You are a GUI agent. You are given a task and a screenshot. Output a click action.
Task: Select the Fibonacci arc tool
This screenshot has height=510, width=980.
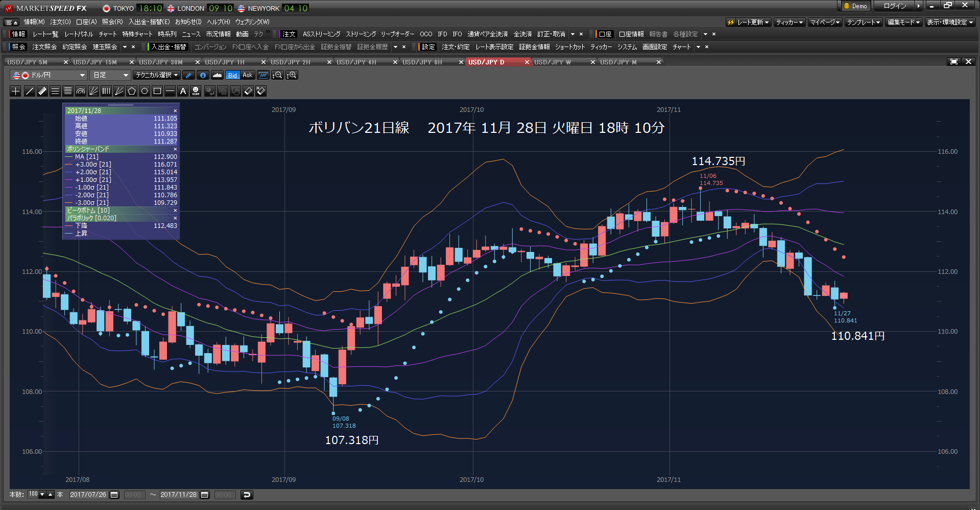[81, 91]
